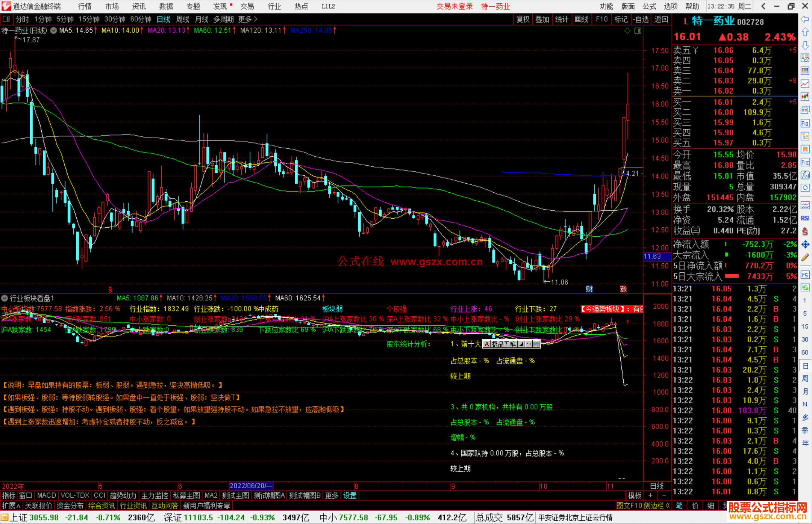Open the 公式 menu in title bar
The image size is (812, 524).
coord(649,6)
